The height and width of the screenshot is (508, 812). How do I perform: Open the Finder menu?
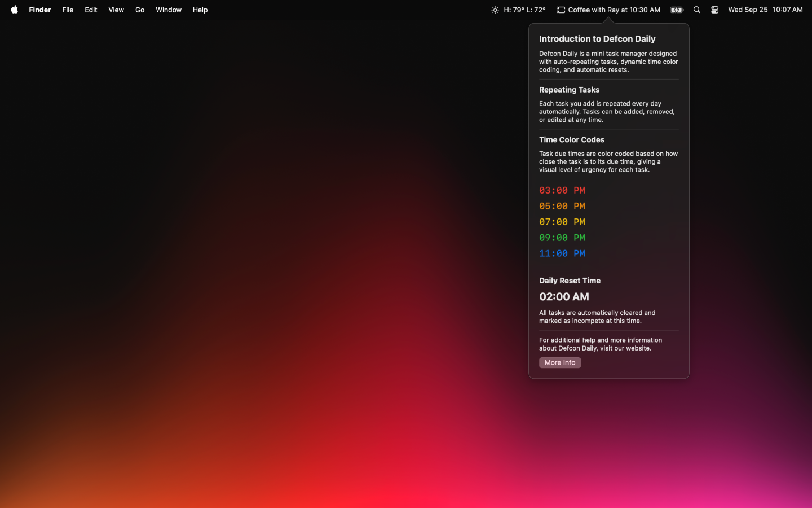click(40, 10)
